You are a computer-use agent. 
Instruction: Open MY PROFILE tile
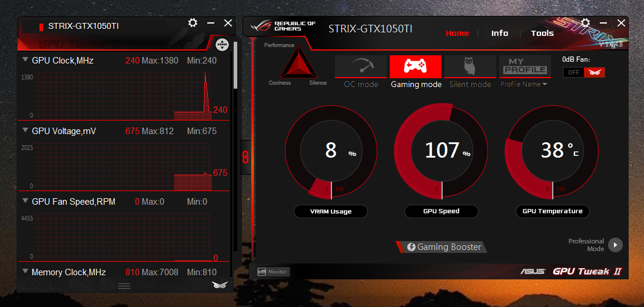pos(525,66)
